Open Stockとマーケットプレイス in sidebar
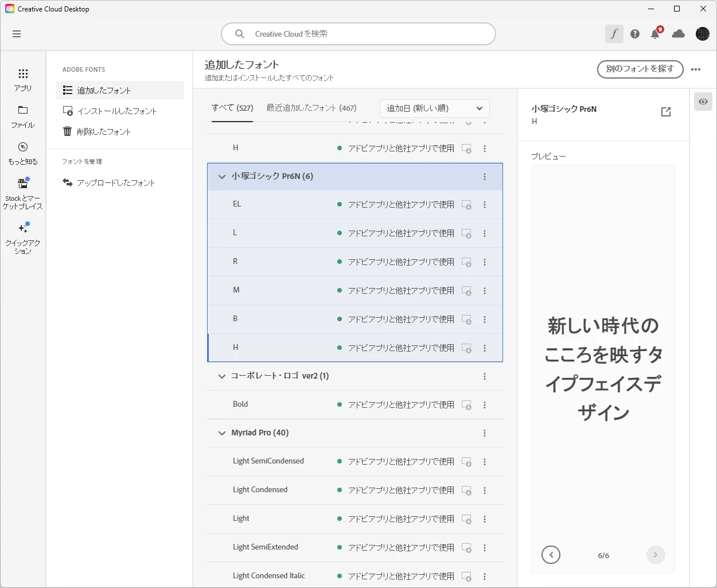 coord(23,194)
